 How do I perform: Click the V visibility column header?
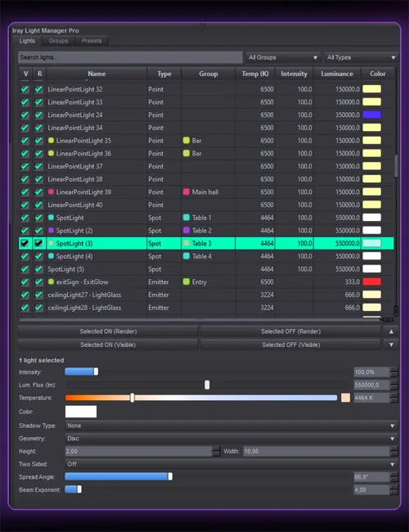[x=26, y=74]
